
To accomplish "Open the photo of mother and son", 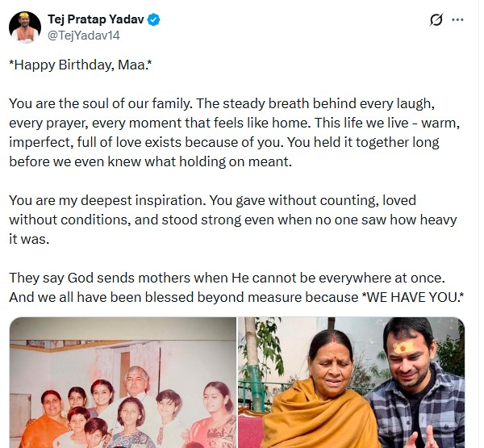I will (352, 382).
